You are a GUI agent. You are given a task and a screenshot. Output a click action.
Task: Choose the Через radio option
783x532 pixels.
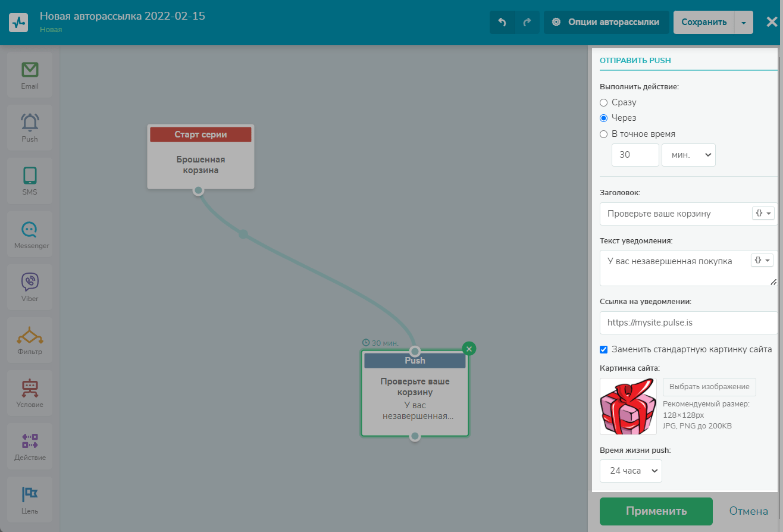(604, 118)
